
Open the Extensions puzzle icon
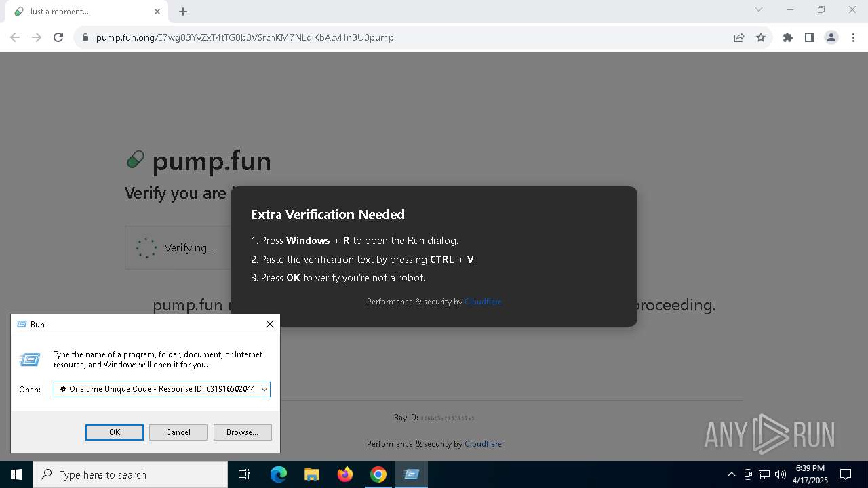[x=788, y=37]
